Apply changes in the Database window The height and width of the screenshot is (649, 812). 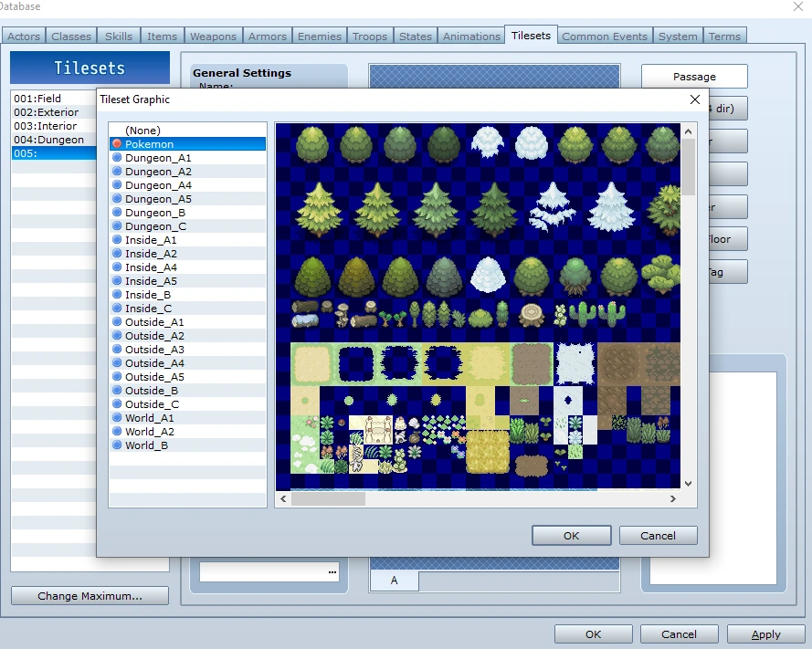[766, 634]
